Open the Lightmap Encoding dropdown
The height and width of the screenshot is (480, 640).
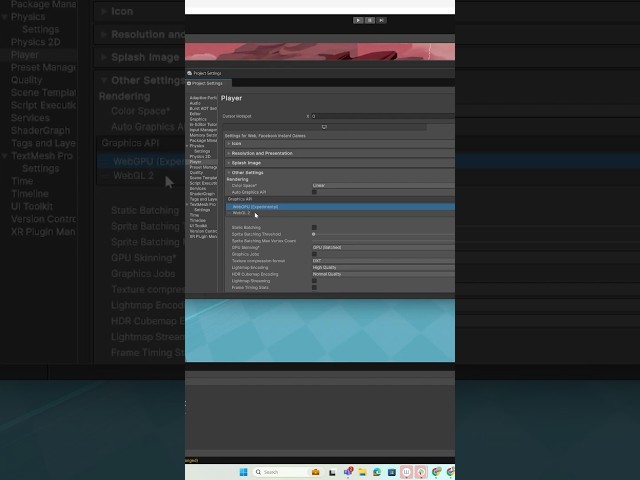(383, 267)
